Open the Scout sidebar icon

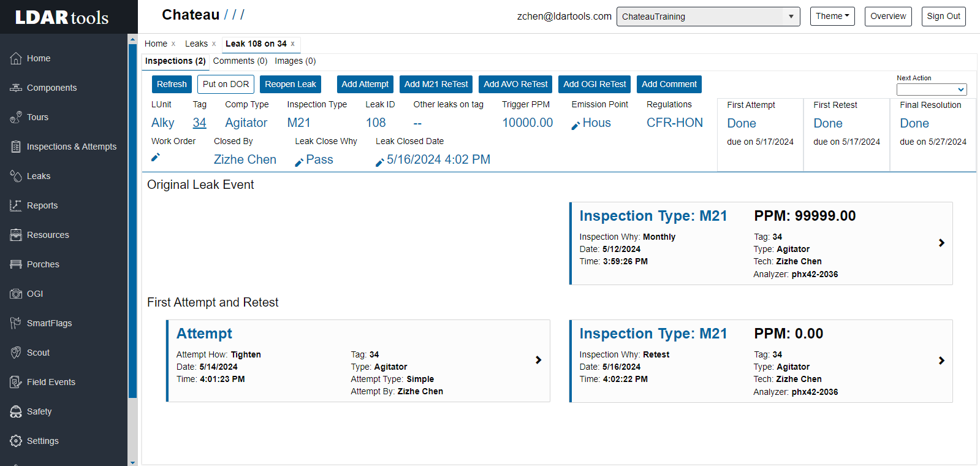pyautogui.click(x=16, y=353)
